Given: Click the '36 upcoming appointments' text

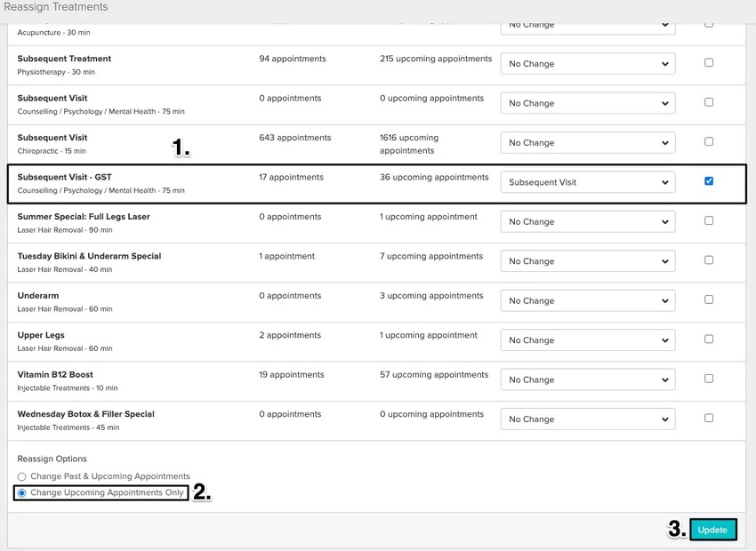Looking at the screenshot, I should click(434, 177).
